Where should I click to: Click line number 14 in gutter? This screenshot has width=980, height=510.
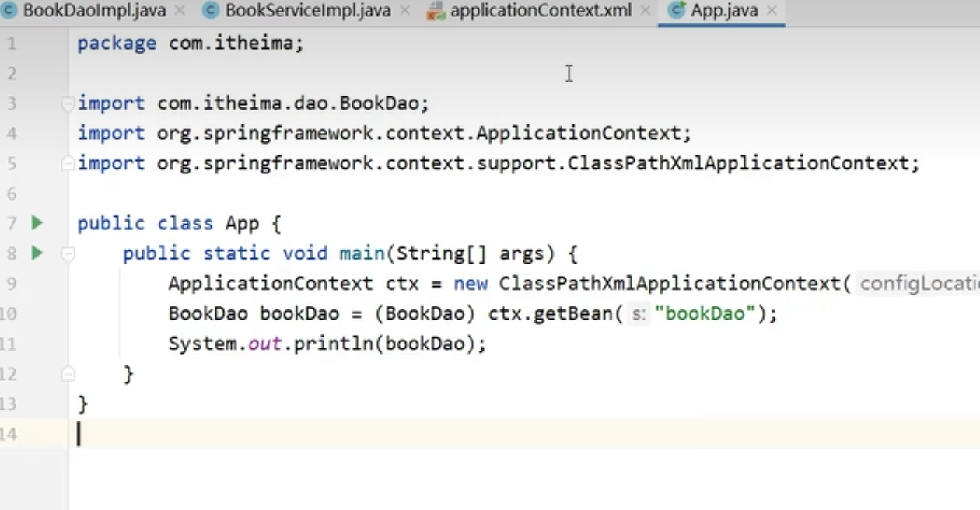click(x=9, y=434)
